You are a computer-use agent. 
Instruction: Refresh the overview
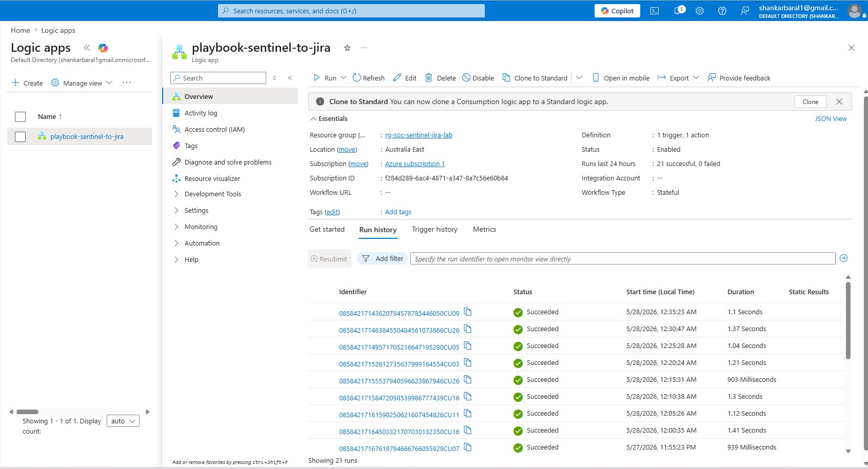point(368,78)
